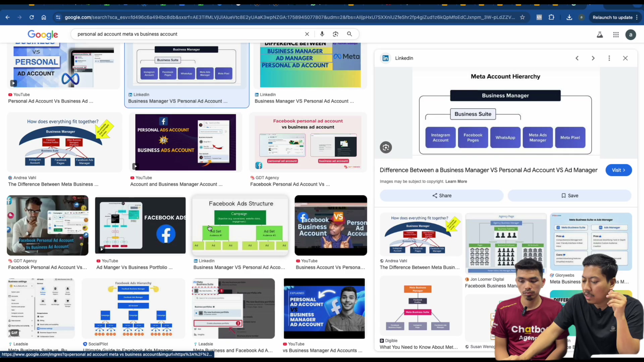644x362 pixels.
Task: Go back to the previous browser page
Action: click(8, 17)
